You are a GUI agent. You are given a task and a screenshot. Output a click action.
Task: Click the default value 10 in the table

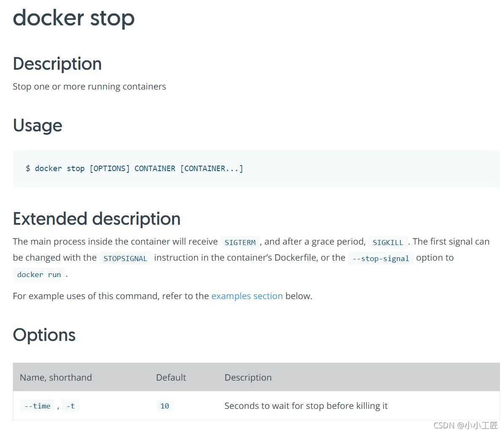164,406
